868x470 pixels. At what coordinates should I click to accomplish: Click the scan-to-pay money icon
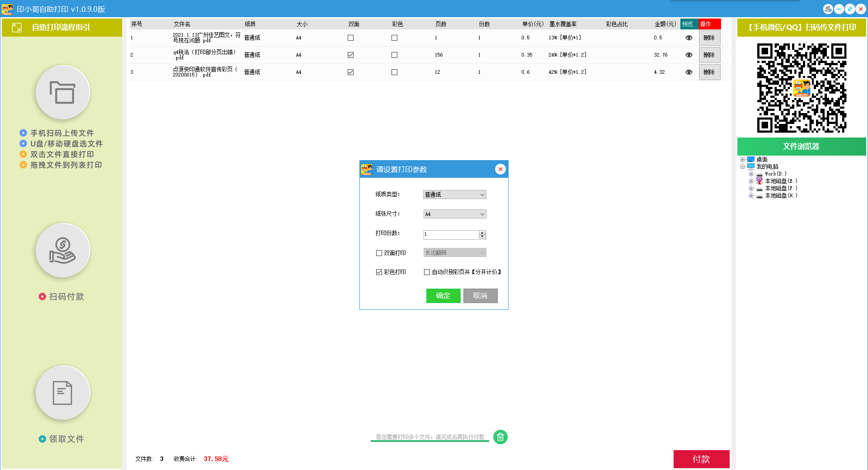pyautogui.click(x=62, y=250)
